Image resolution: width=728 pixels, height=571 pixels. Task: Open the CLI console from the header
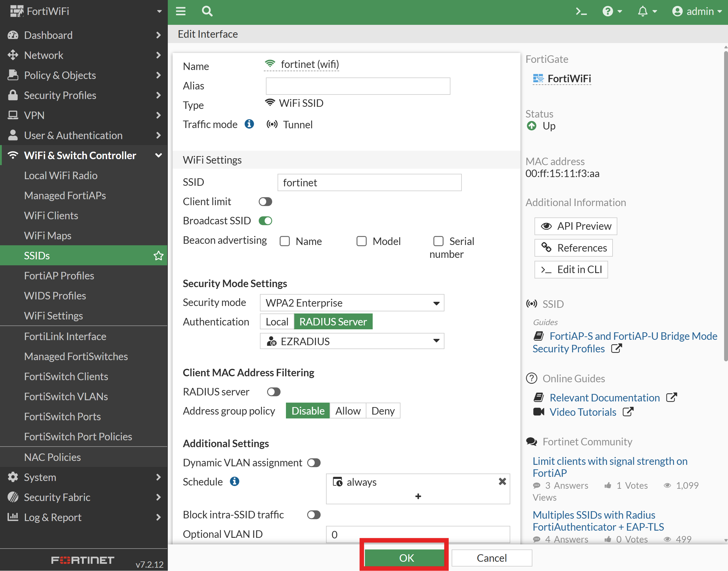582,11
